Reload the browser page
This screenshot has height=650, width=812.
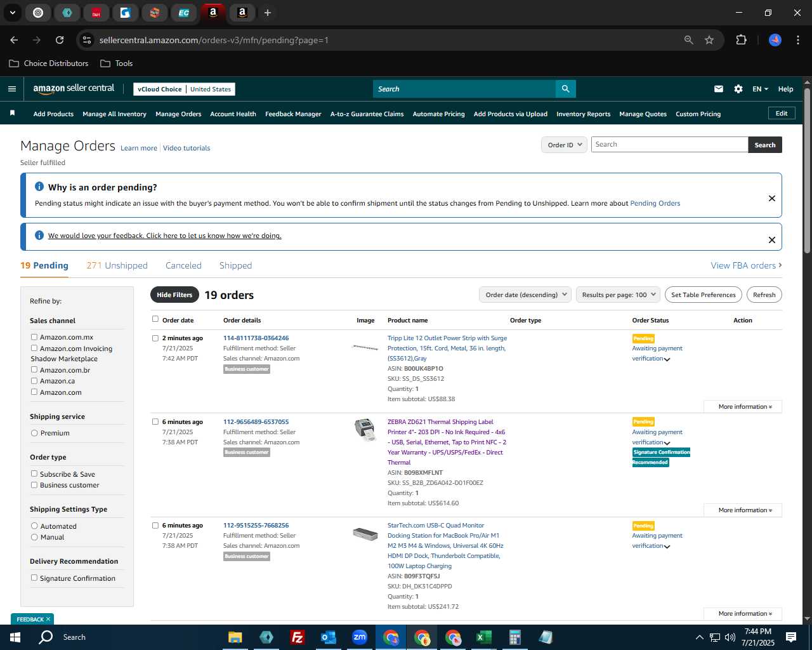(60, 40)
